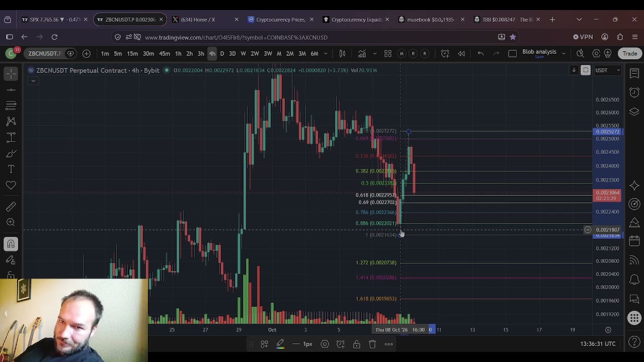Select the crosshair cursor tool
644x362 pixels.
11,73
